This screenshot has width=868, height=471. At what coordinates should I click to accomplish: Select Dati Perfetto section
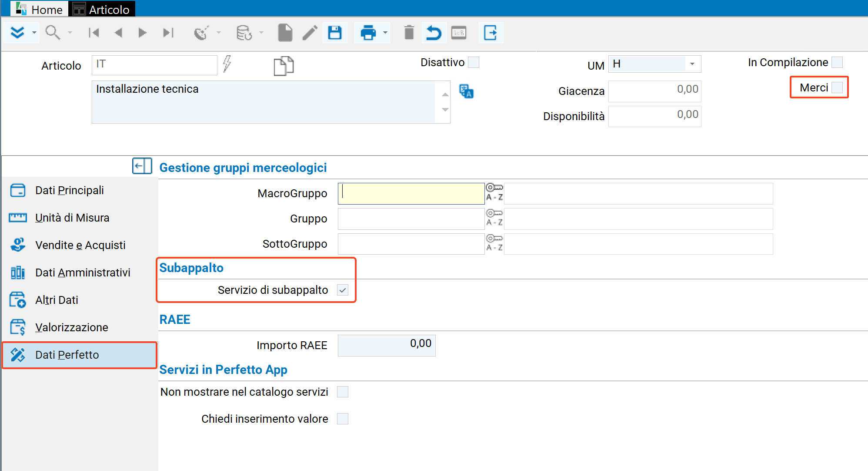[79, 355]
